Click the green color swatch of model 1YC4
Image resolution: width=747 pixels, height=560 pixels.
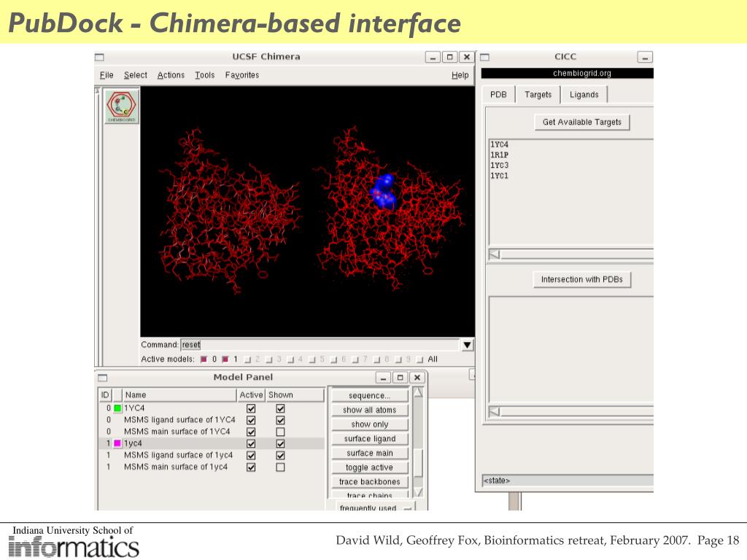pos(117,408)
